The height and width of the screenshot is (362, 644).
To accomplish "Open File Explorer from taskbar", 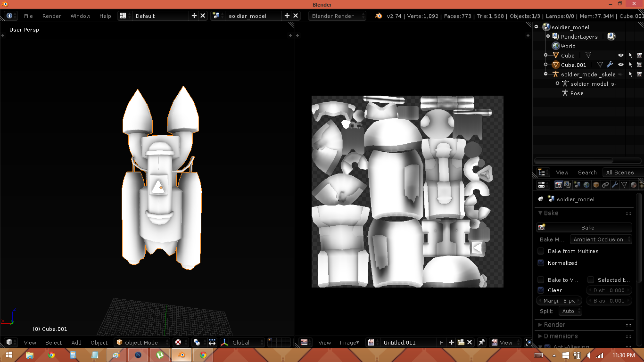I will coord(30,355).
